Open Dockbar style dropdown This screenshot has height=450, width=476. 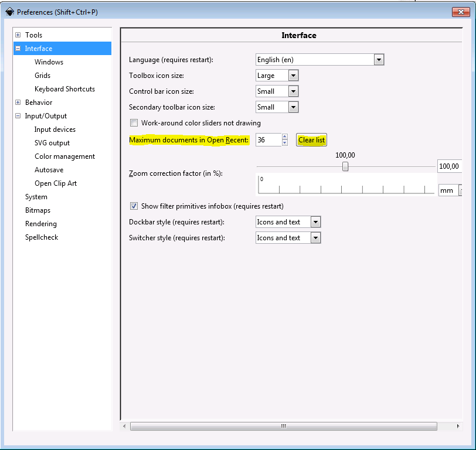point(315,222)
